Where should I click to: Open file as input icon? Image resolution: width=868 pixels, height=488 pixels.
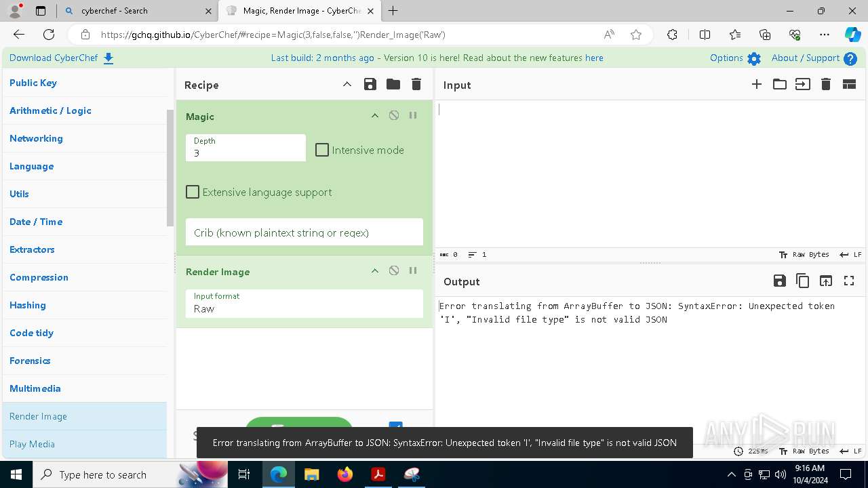click(x=803, y=84)
